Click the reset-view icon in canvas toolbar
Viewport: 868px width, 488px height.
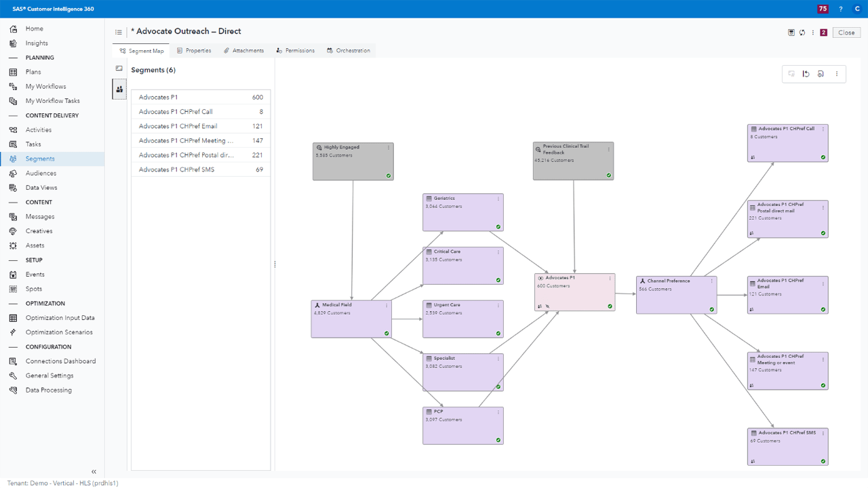(806, 74)
